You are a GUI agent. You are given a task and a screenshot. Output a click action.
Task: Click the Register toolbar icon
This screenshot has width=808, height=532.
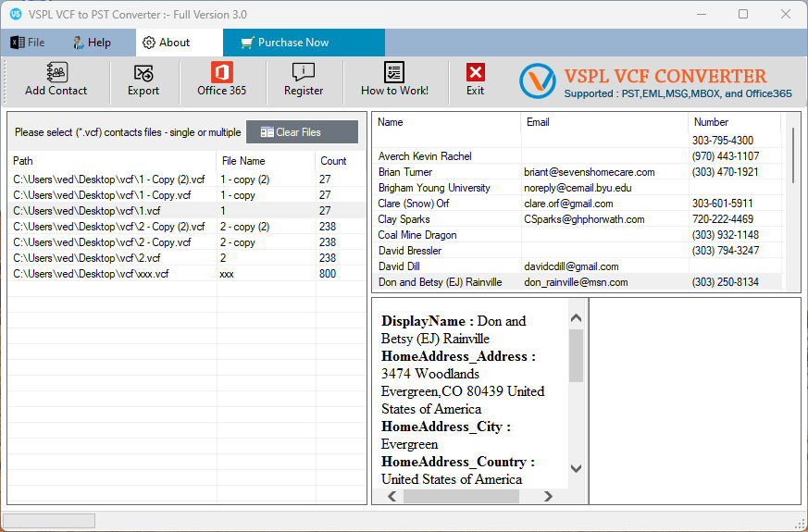304,72
